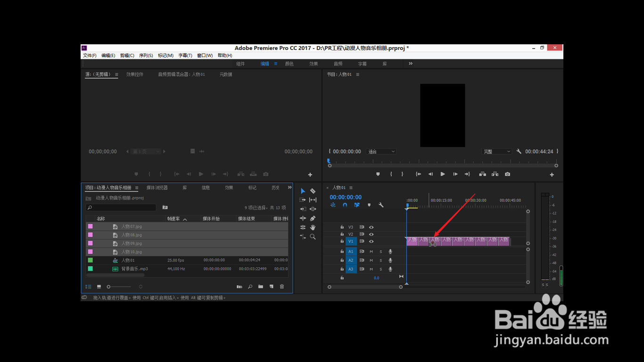Toggle V3 track visibility eye
The image size is (644, 362).
coord(371,227)
